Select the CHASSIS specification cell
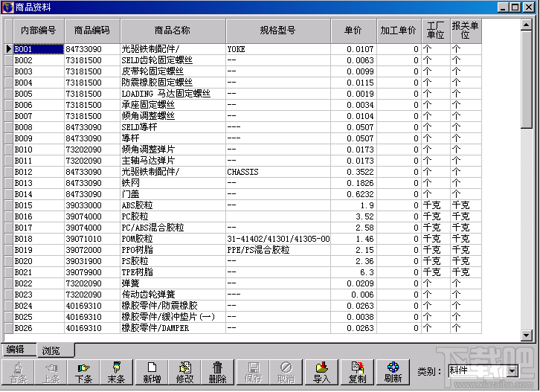The width and height of the screenshot is (540, 392). click(278, 172)
